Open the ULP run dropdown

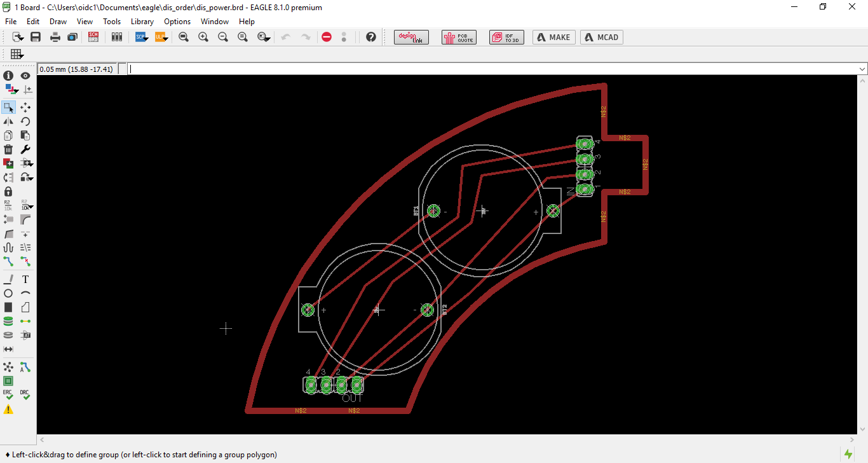[x=161, y=38]
